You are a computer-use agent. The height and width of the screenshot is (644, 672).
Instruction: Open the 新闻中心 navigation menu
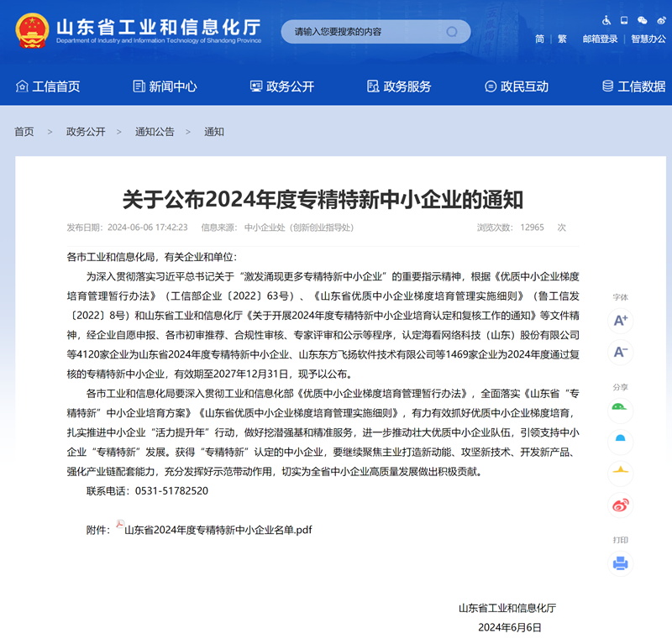165,86
